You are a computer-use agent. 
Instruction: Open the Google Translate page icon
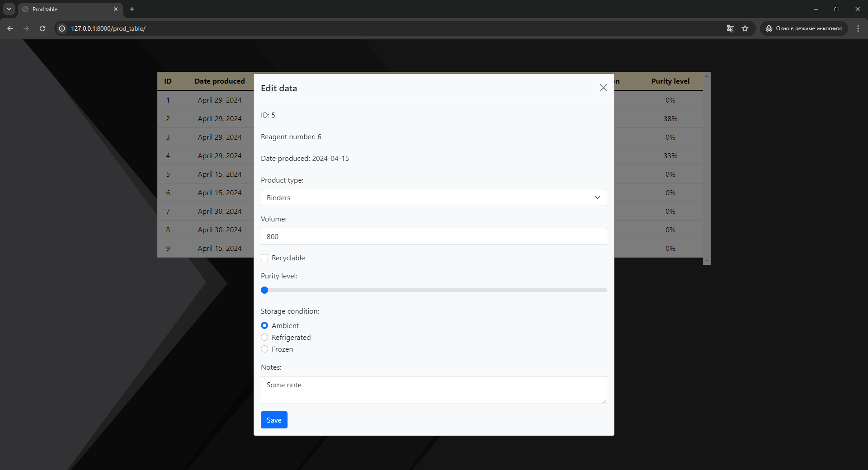(x=730, y=28)
